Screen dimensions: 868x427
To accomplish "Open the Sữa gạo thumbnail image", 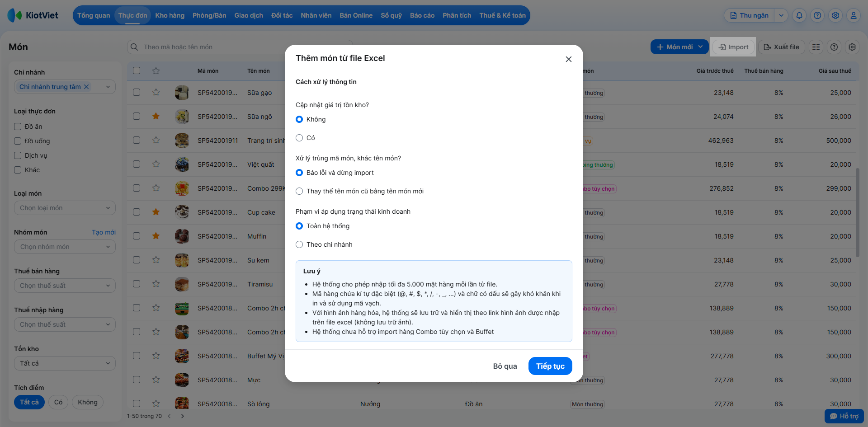I will click(x=182, y=93).
